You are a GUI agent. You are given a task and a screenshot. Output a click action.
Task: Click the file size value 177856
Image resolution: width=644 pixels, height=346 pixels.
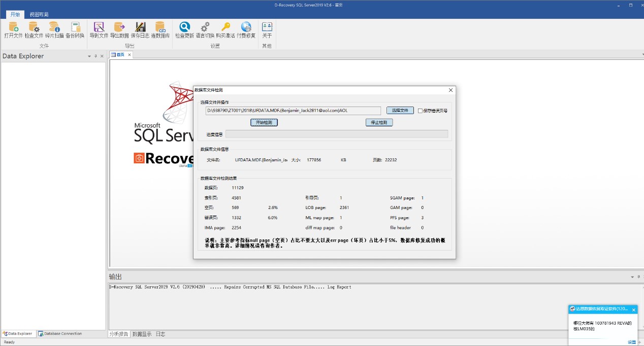coord(314,160)
